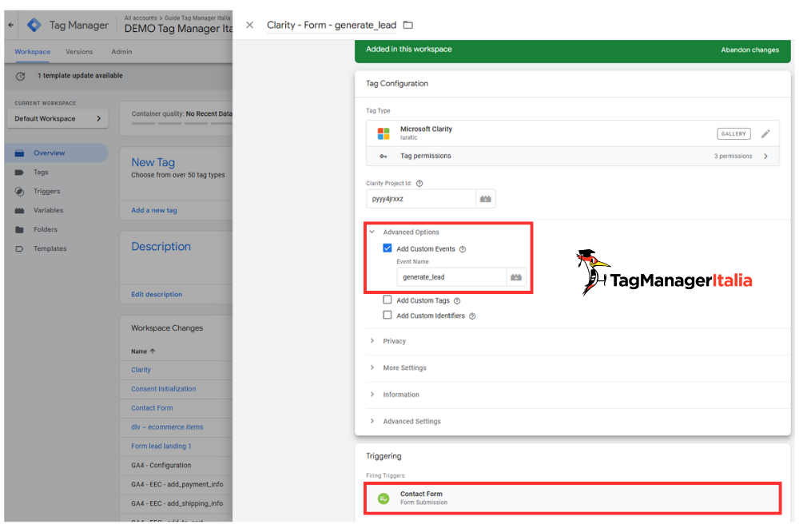Viewport: 799px width, 532px height.
Task: Click the key icon beside Tag permissions
Action: click(x=384, y=157)
